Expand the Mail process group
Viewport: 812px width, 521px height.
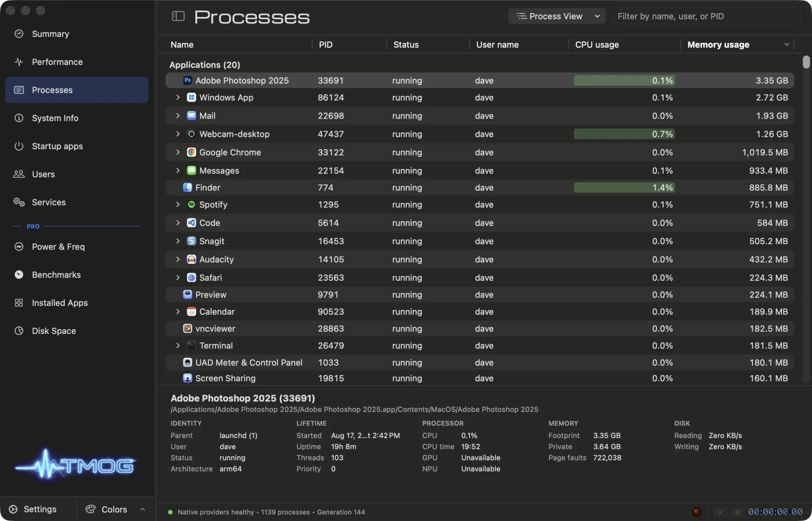coord(178,116)
